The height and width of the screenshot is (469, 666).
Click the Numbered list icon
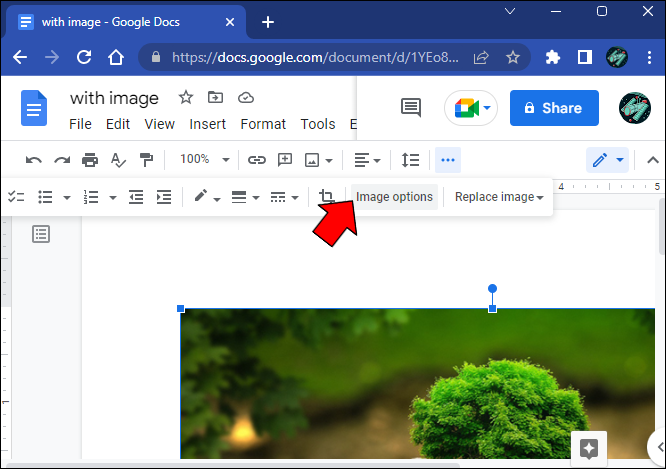tap(91, 197)
